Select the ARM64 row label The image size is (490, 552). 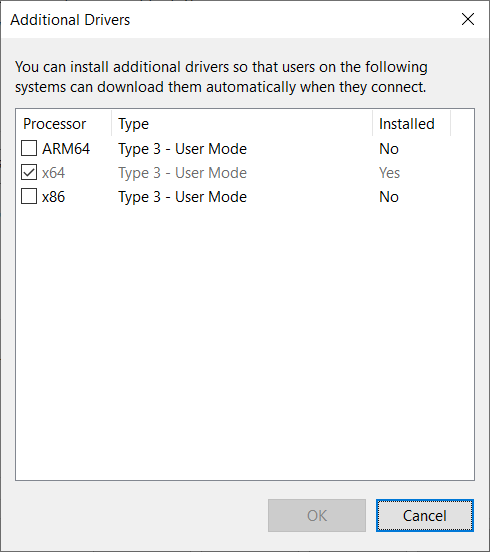(66, 149)
